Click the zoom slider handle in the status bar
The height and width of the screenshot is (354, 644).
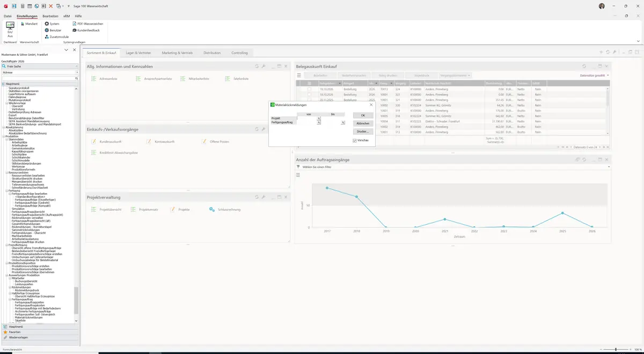pyautogui.click(x=616, y=350)
